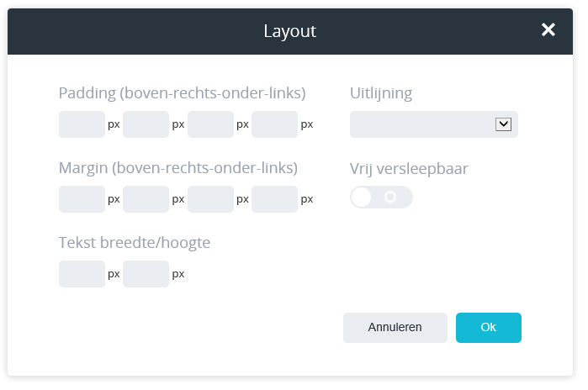This screenshot has width=588, height=390.
Task: Select the Tekst breedte input field
Action: tap(82, 274)
